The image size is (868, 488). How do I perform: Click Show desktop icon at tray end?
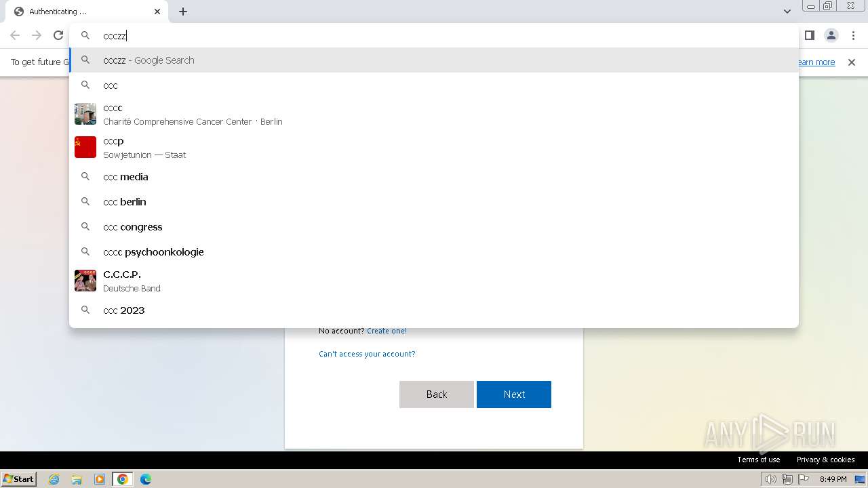coord(860,479)
